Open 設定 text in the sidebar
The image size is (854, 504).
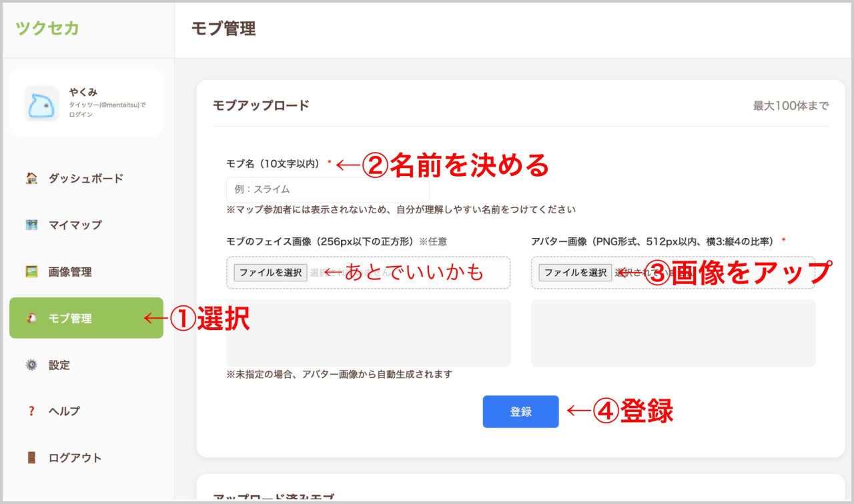[59, 365]
